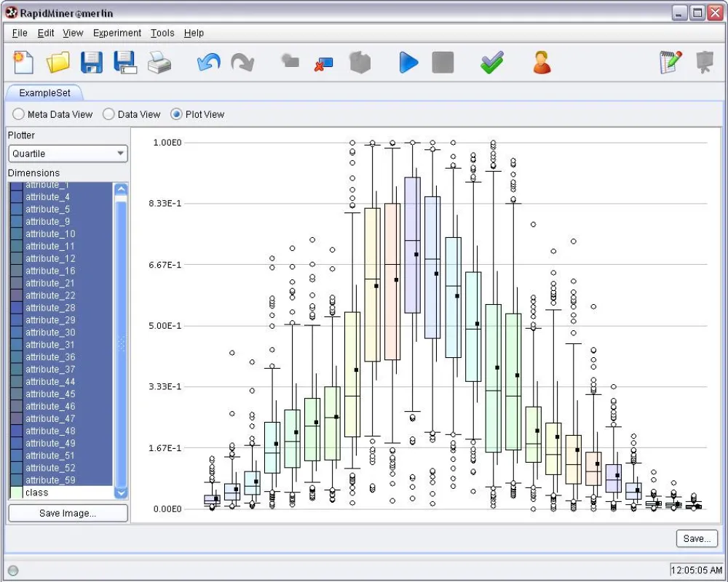This screenshot has width=728, height=582.
Task: Select attribute_30 in Dimensions list
Action: click(x=61, y=332)
